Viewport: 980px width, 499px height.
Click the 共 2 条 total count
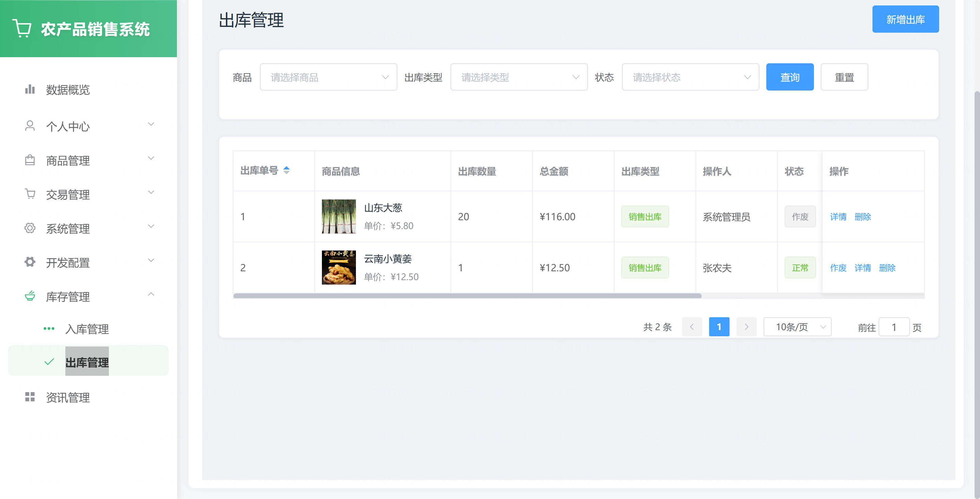657,327
